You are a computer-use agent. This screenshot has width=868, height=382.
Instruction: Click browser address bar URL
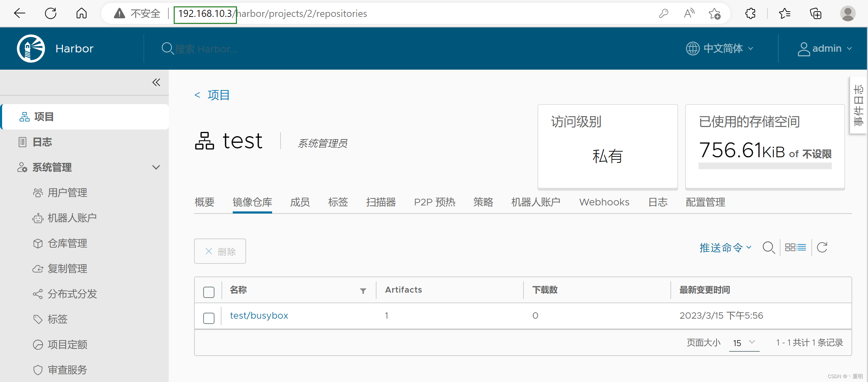click(x=272, y=14)
